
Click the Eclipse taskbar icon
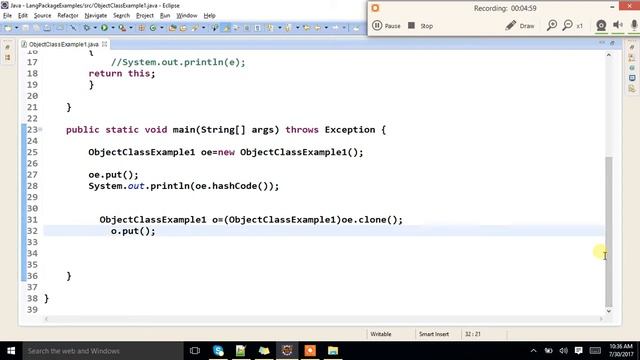pos(287,351)
